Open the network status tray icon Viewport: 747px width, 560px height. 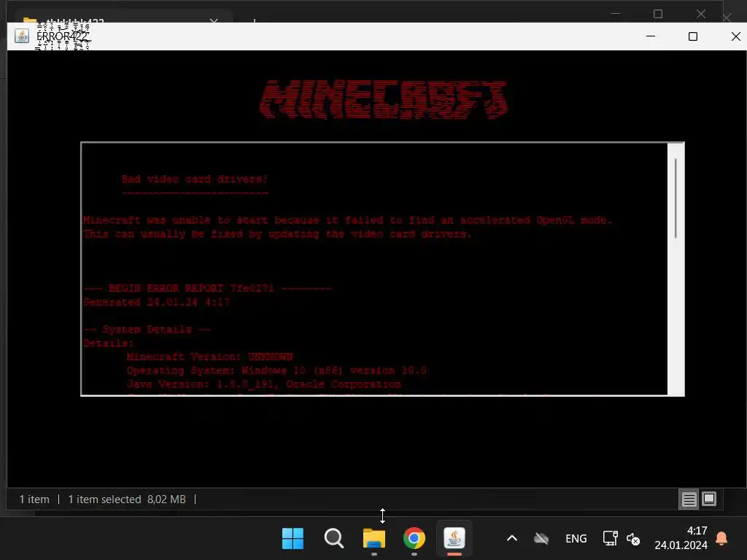pos(611,539)
